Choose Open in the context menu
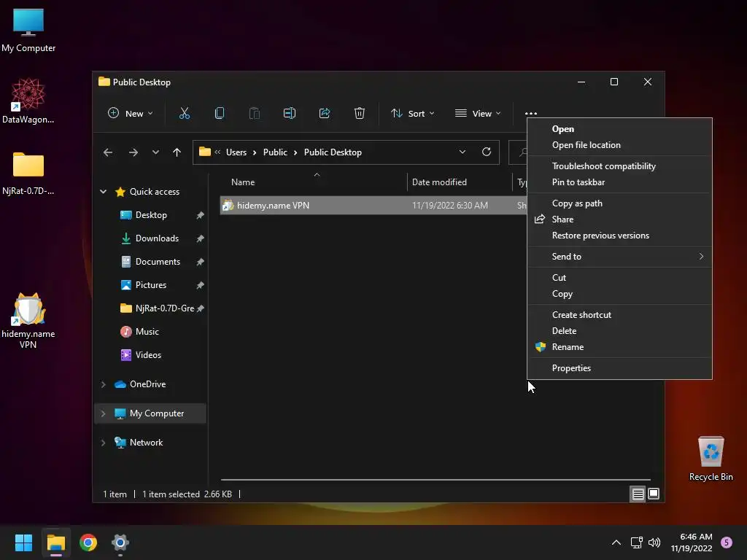 pos(619,129)
